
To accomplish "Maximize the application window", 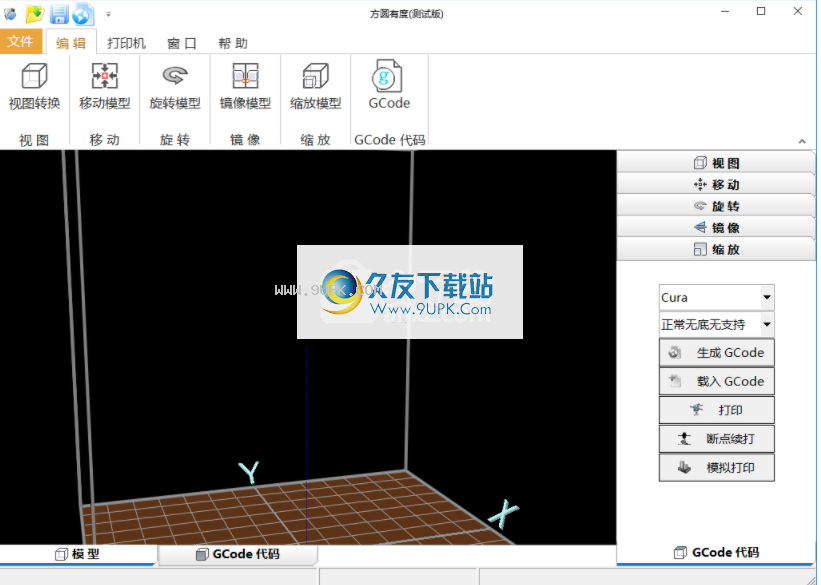I will tap(761, 12).
